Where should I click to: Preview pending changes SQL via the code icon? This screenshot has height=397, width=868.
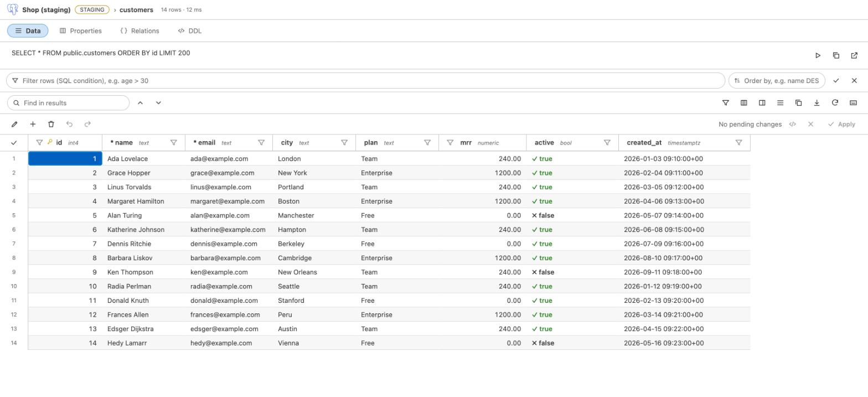(x=793, y=125)
